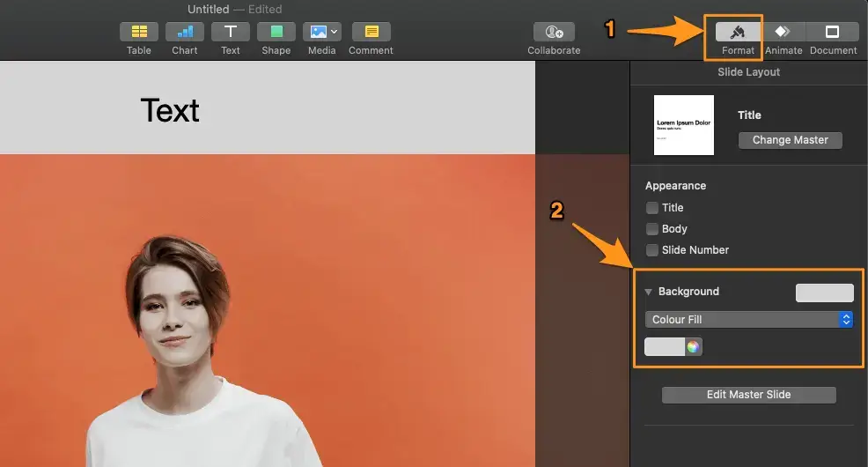The image size is (868, 467).
Task: Toggle the Slide Number checkbox
Action: tap(652, 250)
